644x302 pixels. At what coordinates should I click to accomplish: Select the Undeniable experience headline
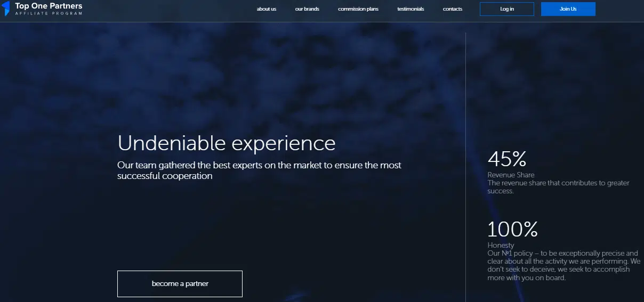pos(227,143)
